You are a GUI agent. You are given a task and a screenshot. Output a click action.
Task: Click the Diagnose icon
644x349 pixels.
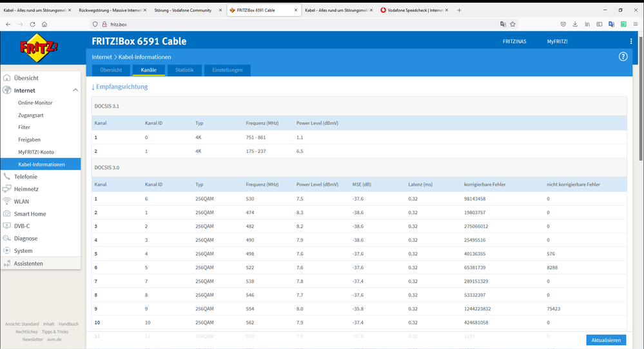tap(7, 238)
